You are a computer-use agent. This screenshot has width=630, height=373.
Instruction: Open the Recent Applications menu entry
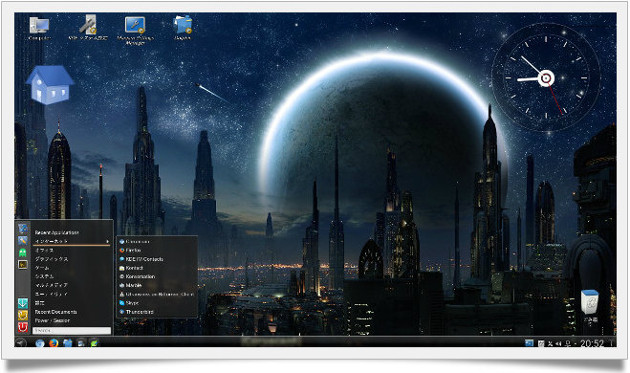pyautogui.click(x=57, y=232)
